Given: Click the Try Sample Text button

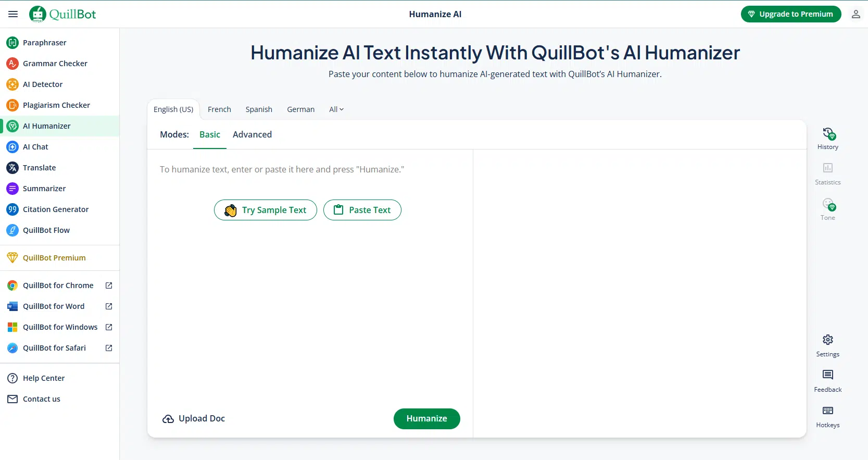Looking at the screenshot, I should 266,210.
